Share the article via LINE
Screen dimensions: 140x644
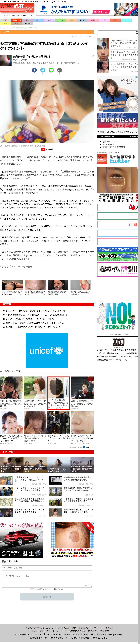pyautogui.click(x=51, y=70)
